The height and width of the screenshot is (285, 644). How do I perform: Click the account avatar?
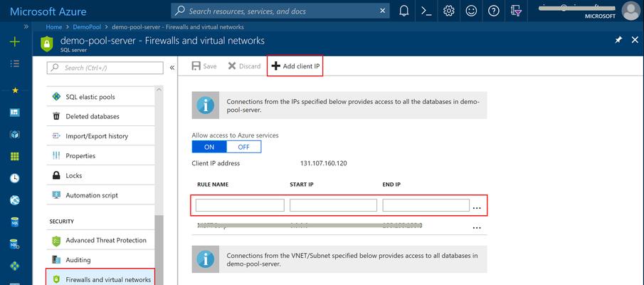point(631,11)
